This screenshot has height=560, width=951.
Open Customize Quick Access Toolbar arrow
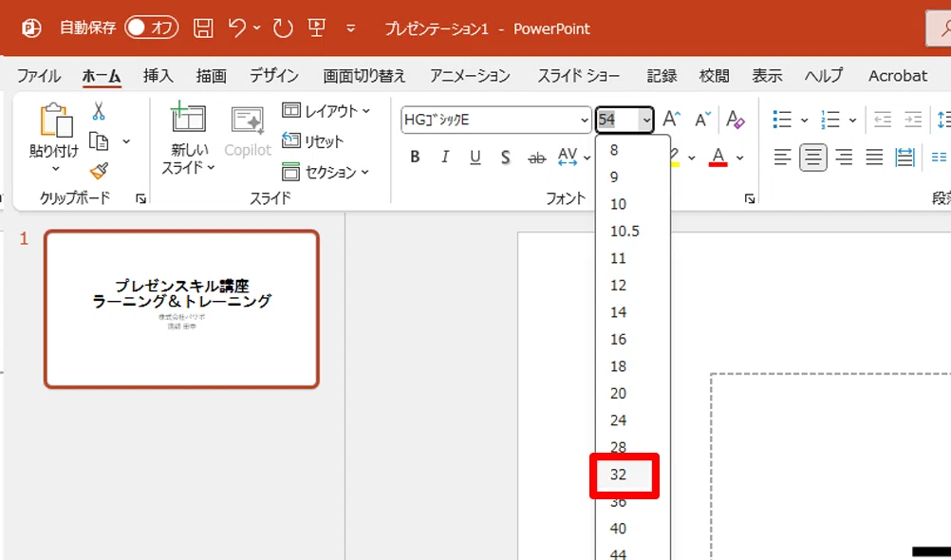point(350,28)
